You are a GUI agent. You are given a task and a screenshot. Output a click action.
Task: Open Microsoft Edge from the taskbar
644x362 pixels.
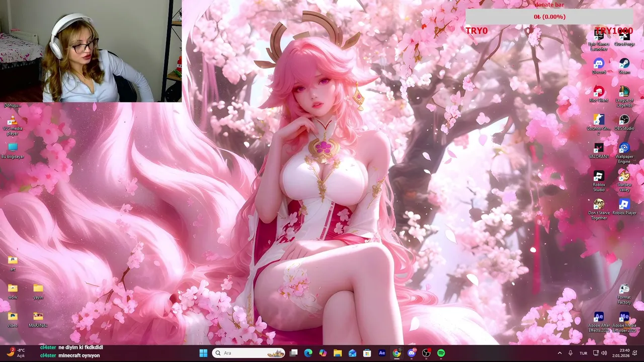tap(308, 353)
